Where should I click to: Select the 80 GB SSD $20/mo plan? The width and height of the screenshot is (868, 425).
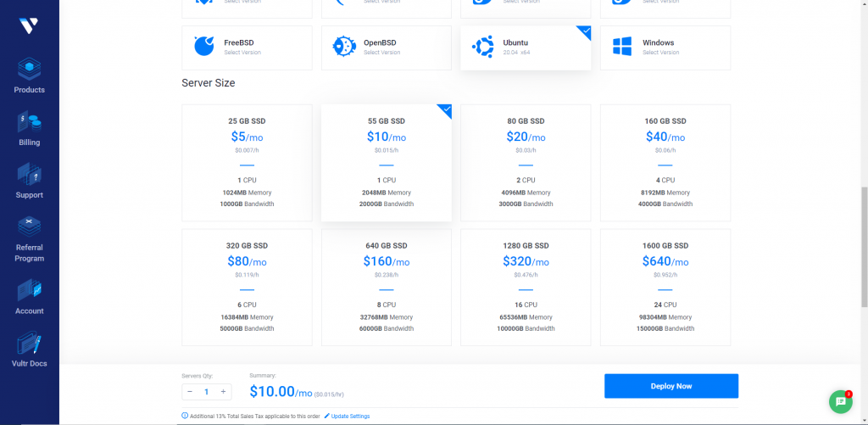526,163
